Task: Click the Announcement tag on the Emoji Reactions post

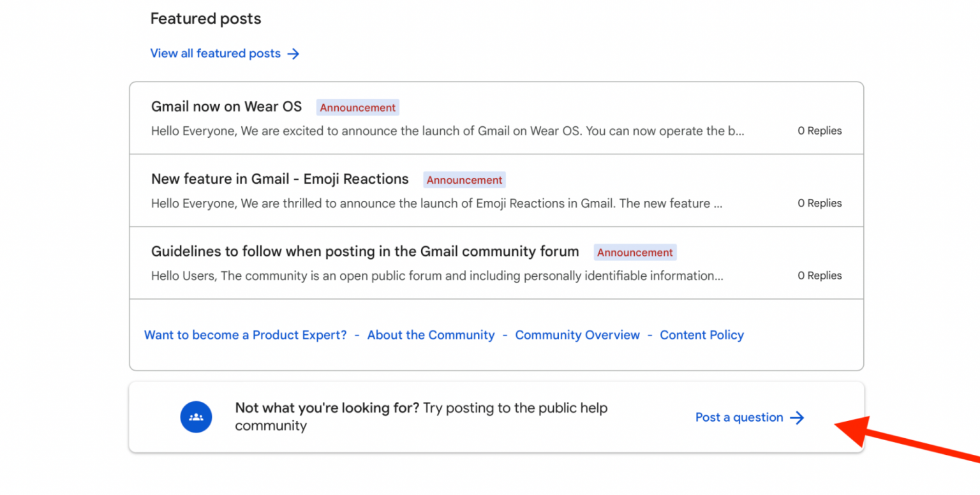Action: (464, 180)
